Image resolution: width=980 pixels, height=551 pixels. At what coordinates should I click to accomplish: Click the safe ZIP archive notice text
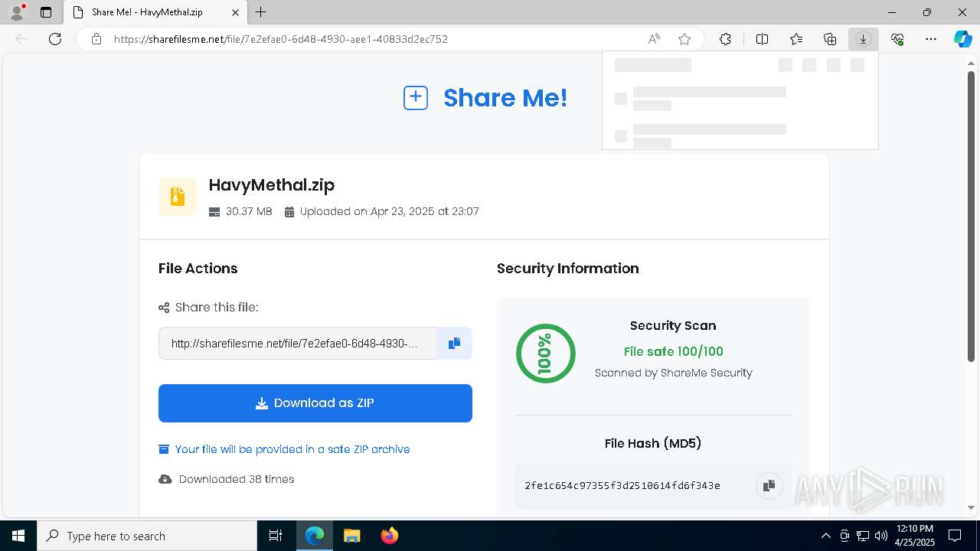(x=292, y=449)
